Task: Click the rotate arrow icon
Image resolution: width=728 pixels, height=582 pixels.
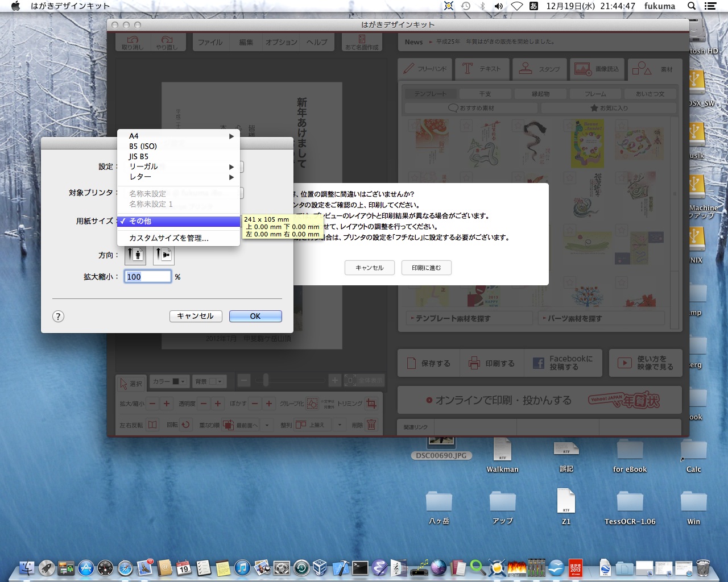Action: tap(185, 425)
